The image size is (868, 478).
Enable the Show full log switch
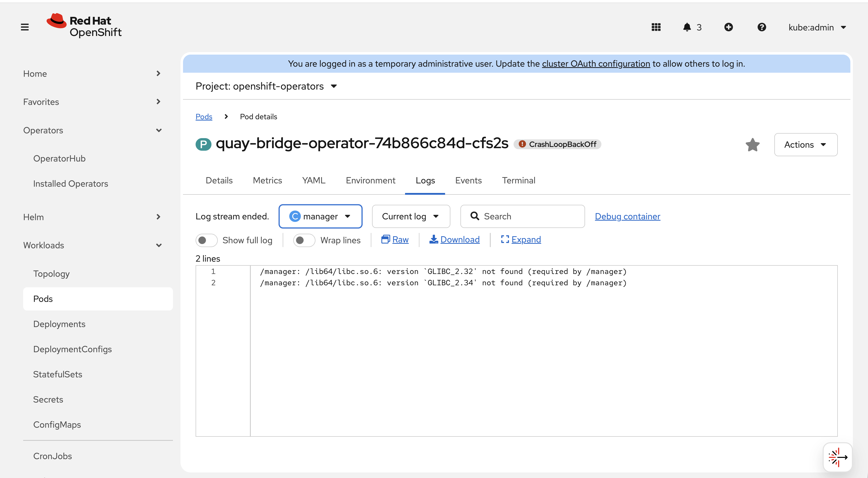pyautogui.click(x=206, y=240)
